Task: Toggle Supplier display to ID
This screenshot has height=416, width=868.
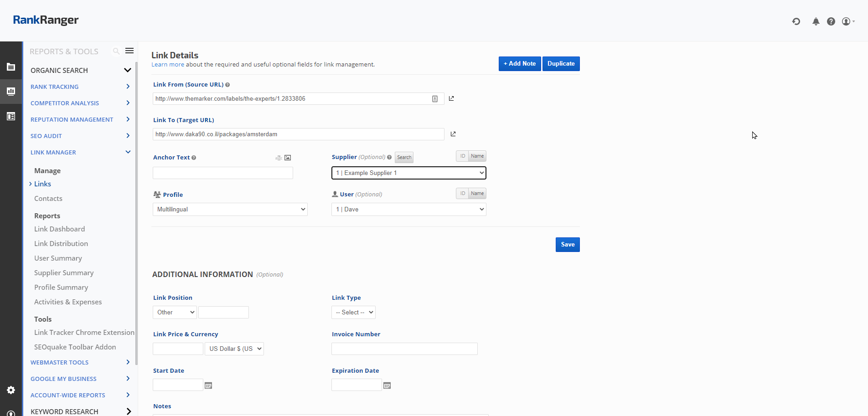Action: (x=462, y=156)
